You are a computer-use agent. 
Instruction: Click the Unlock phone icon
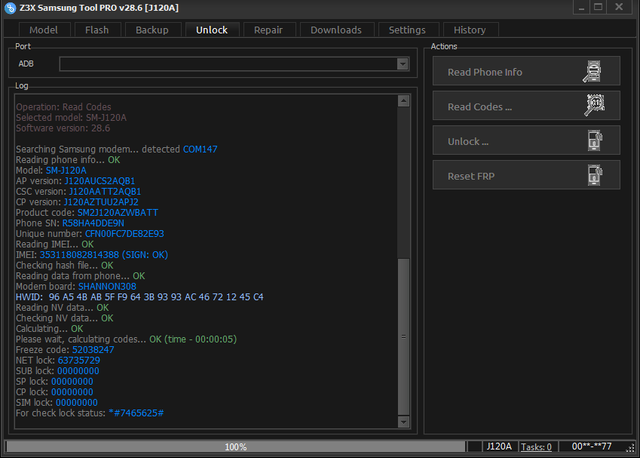[x=595, y=140]
